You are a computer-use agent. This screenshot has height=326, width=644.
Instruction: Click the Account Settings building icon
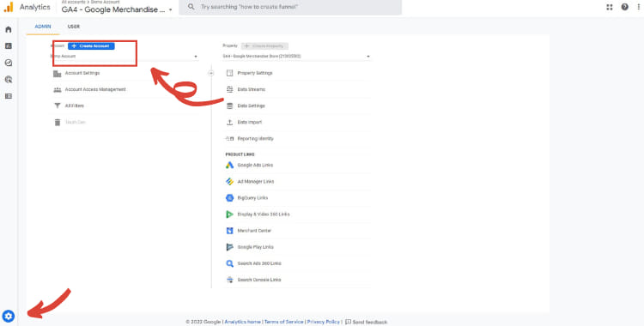pyautogui.click(x=57, y=74)
